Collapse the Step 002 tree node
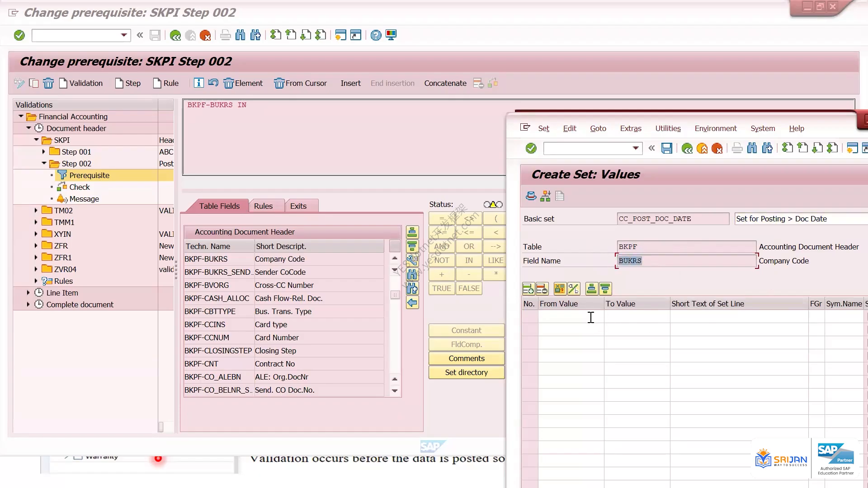The height and width of the screenshot is (488, 868). point(44,164)
